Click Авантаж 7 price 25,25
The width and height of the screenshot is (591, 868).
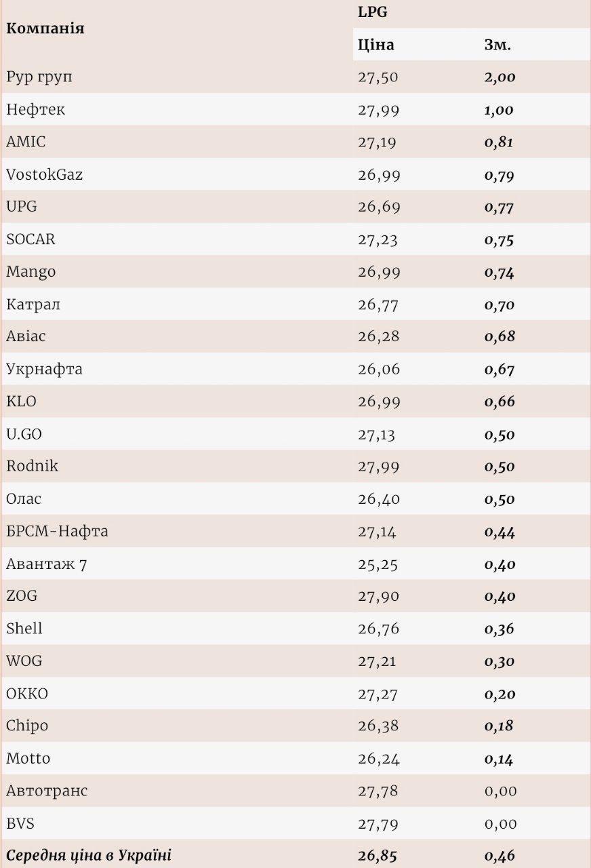tap(379, 564)
